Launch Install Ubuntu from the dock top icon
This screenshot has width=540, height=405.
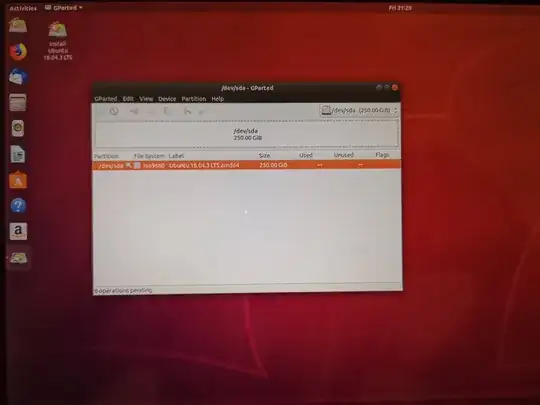click(18, 25)
